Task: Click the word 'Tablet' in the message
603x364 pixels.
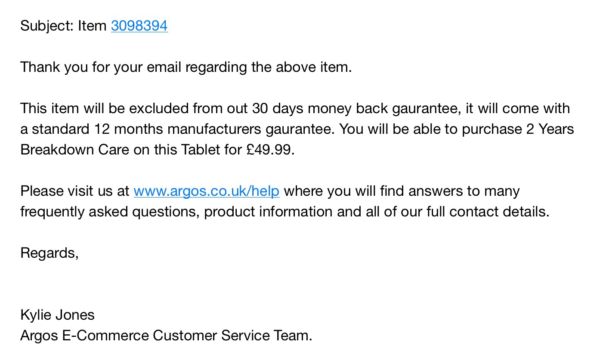Action: tap(201, 150)
